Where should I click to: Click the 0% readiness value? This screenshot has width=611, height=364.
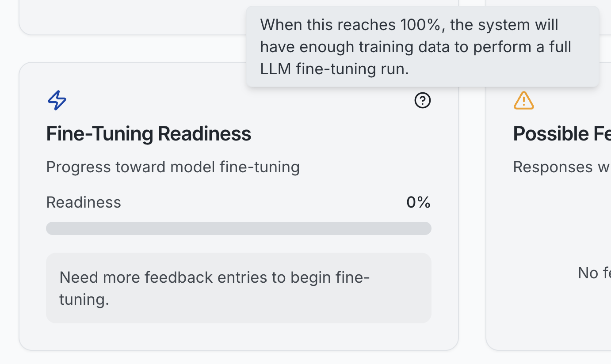pyautogui.click(x=418, y=202)
